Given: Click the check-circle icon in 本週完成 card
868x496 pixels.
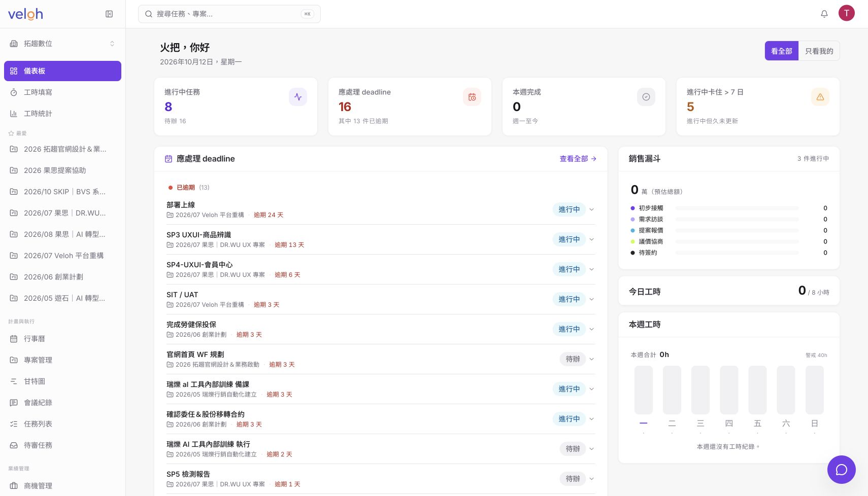Looking at the screenshot, I should coord(646,97).
